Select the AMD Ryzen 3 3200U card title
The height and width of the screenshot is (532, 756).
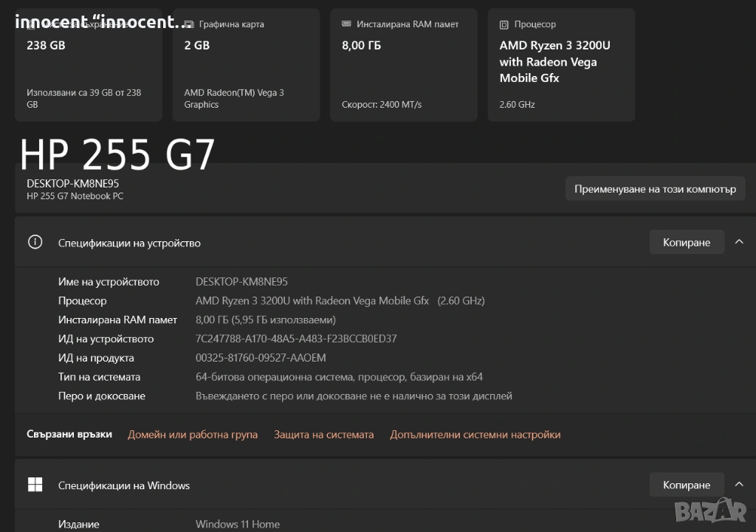(x=554, y=61)
